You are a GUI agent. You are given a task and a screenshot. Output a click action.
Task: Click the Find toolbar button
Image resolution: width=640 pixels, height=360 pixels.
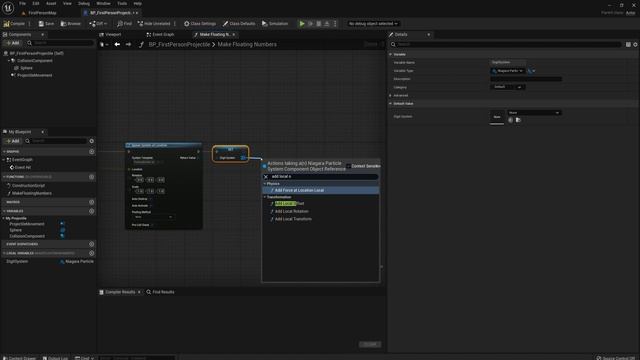point(124,24)
